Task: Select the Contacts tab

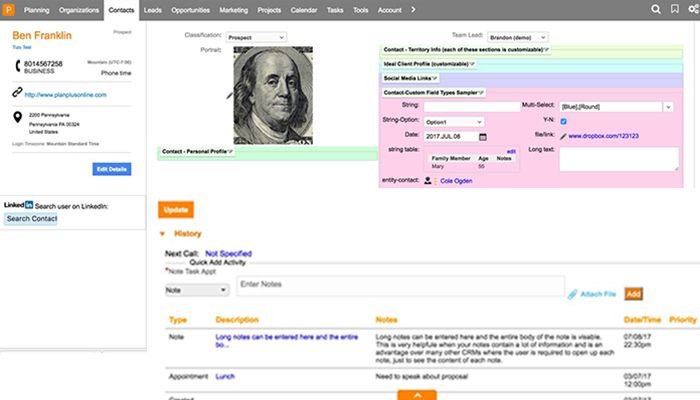Action: 121,10
